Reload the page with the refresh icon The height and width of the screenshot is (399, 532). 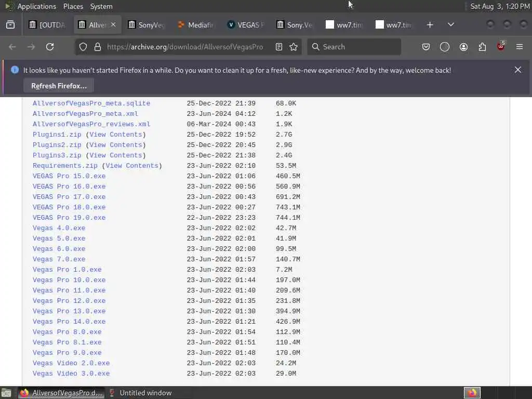[50, 47]
